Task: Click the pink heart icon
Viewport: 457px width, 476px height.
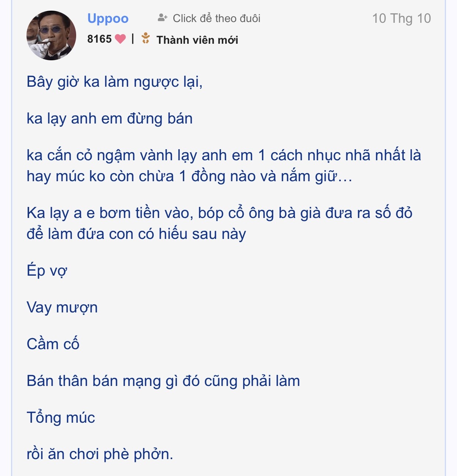Action: click(120, 39)
